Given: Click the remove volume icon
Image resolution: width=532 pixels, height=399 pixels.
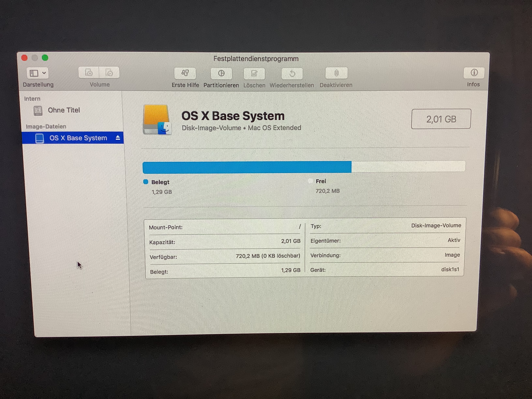Looking at the screenshot, I should 109,72.
